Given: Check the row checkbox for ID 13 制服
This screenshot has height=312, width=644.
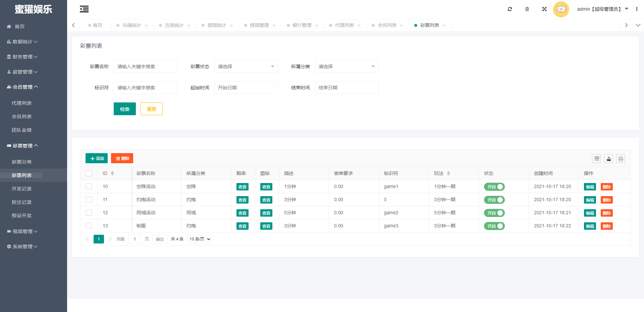Looking at the screenshot, I should pos(89,226).
